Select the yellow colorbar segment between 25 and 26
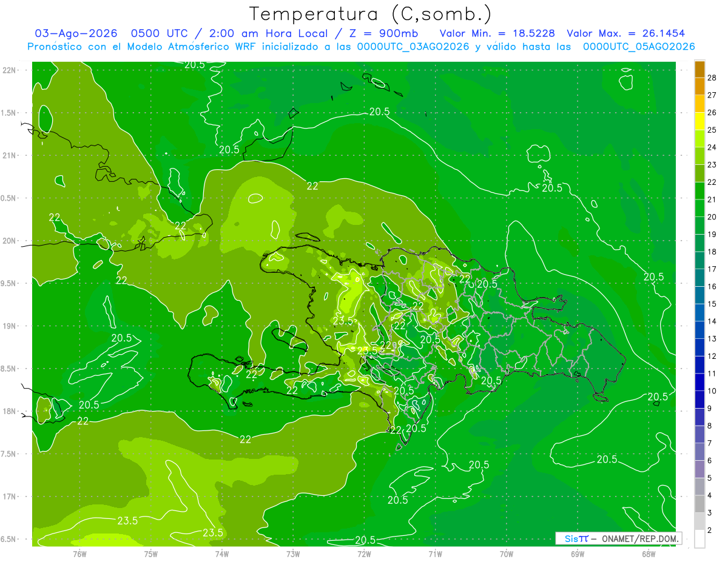Screen dimensions: 728x562 click(699, 121)
